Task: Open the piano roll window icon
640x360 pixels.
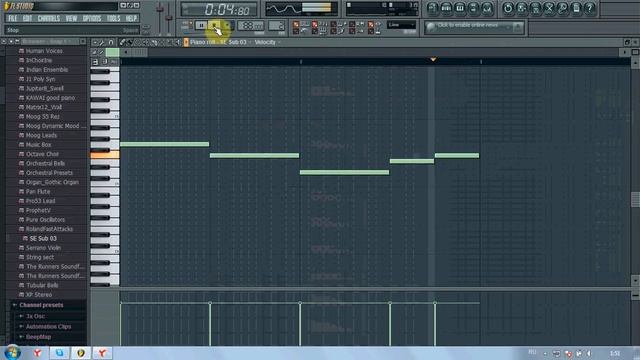Action: [x=460, y=8]
